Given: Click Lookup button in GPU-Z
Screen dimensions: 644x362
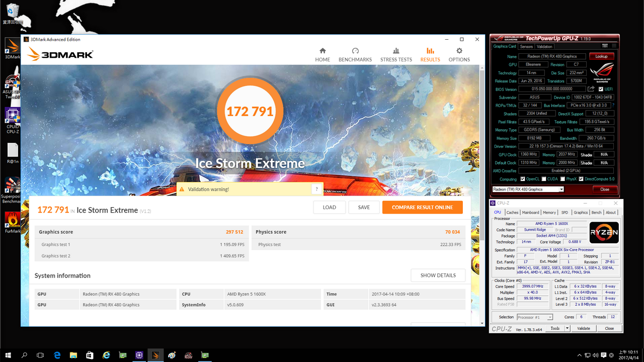Looking at the screenshot, I should (602, 56).
